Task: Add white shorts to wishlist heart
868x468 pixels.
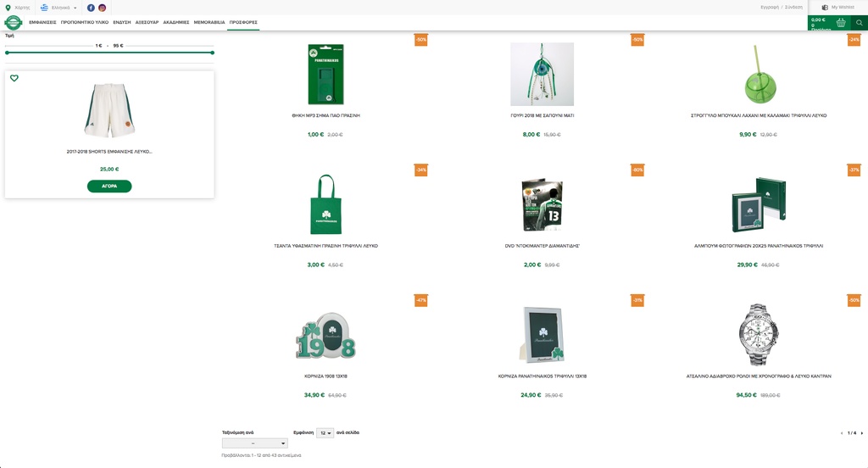Action: pyautogui.click(x=14, y=78)
